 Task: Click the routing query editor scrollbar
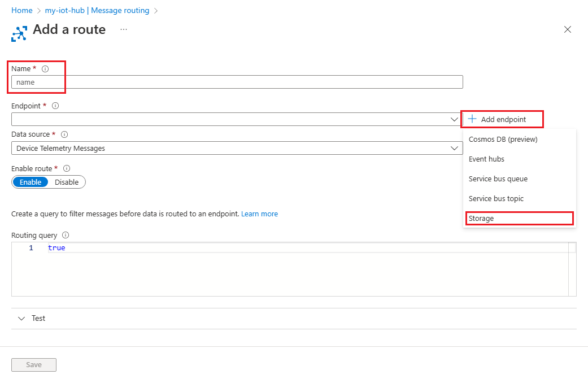point(572,269)
